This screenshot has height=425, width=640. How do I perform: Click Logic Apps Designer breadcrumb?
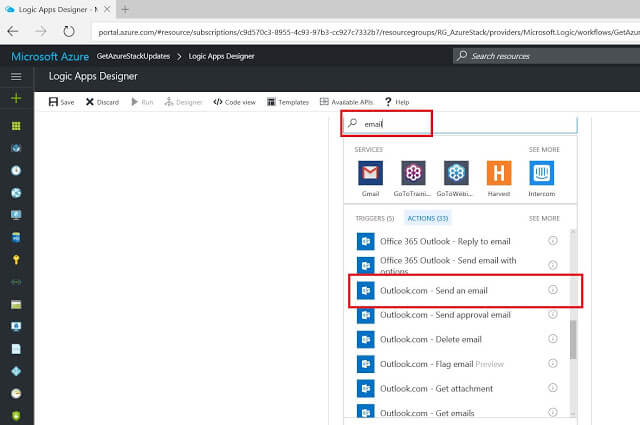221,56
